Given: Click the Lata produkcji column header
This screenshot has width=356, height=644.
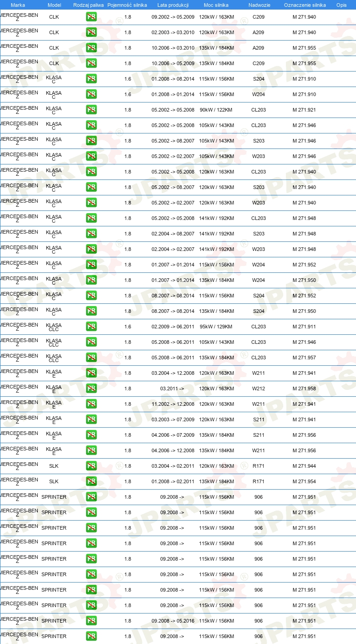Looking at the screenshot, I should tap(173, 5).
